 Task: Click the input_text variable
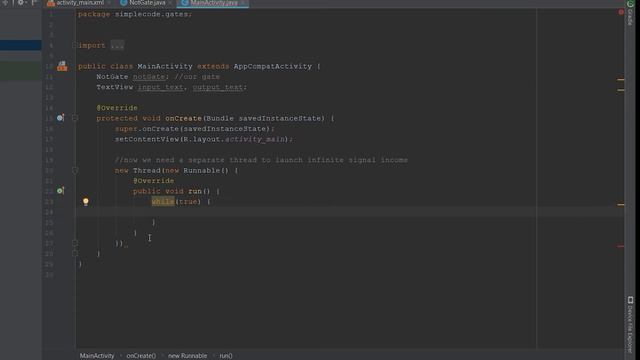pos(160,87)
